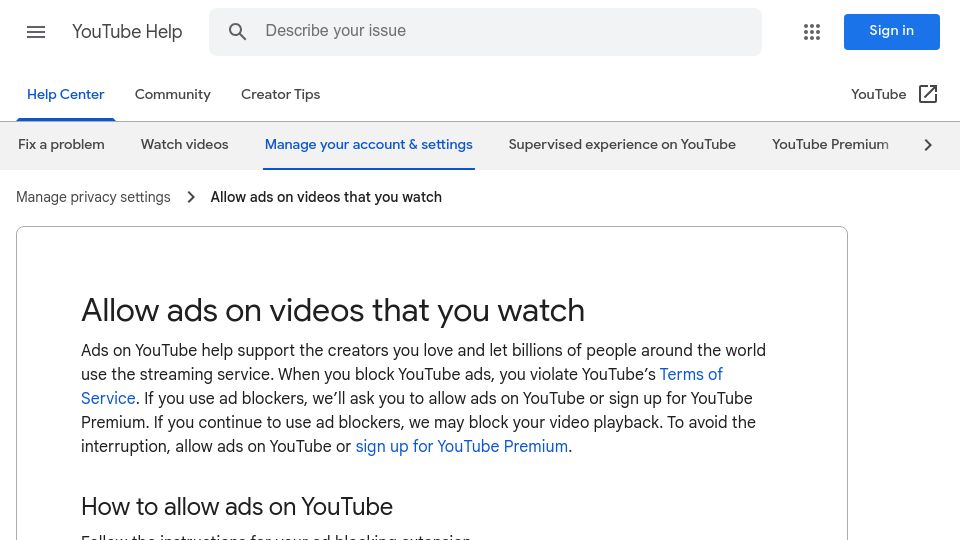
Task: Click the 'Allow ads on videos that you watch' main heading
Action: (x=332, y=310)
